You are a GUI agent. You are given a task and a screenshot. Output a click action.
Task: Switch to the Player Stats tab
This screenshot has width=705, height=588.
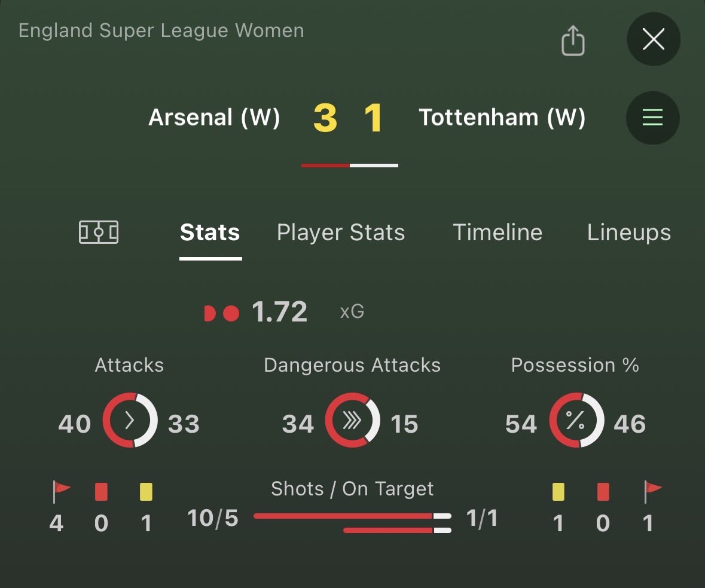[x=341, y=232]
